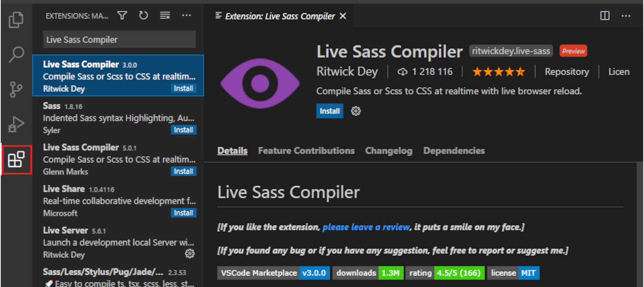The height and width of the screenshot is (287, 644).
Task: Refresh the extensions list
Action: (x=143, y=15)
